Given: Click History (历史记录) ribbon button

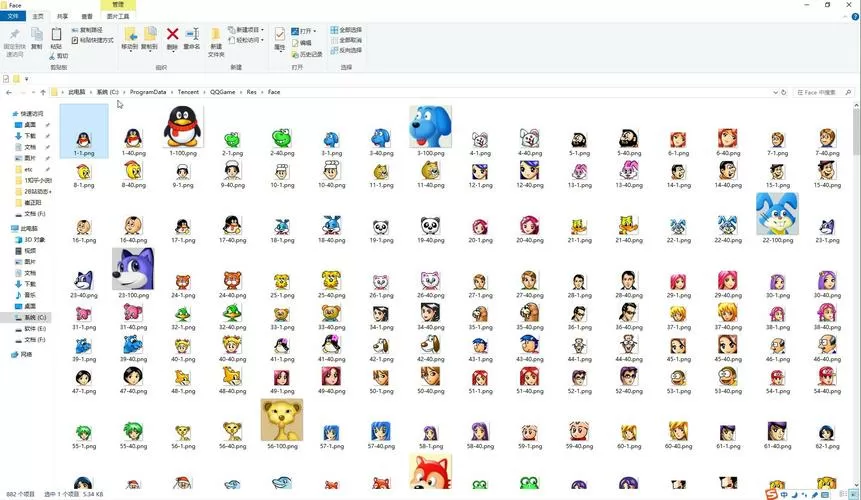Looking at the screenshot, I should pyautogui.click(x=307, y=54).
